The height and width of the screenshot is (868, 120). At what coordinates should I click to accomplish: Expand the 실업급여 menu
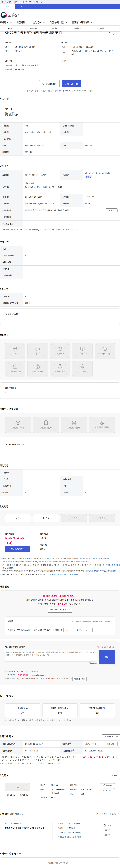(x=39, y=23)
